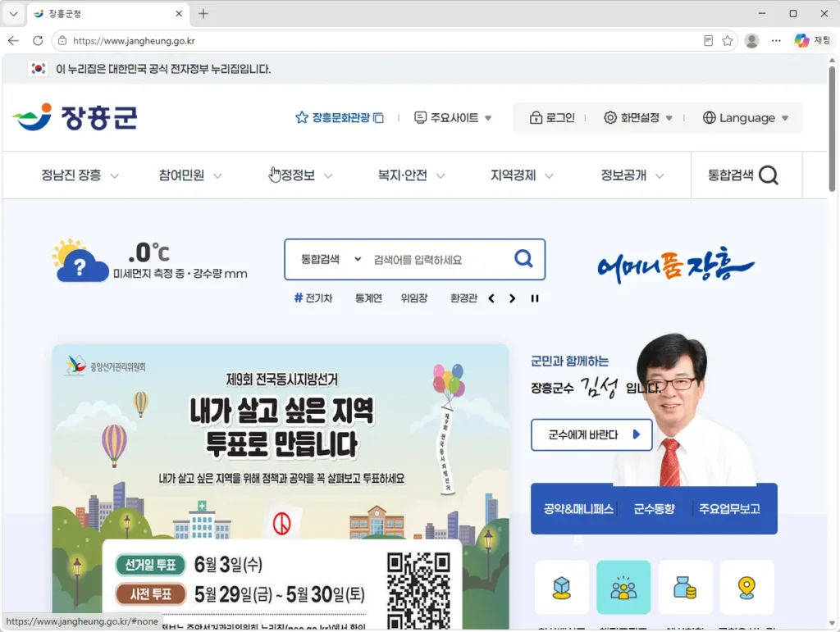Open 정남진 장흥 menu
Screen dimensions: 840x632
(80, 175)
